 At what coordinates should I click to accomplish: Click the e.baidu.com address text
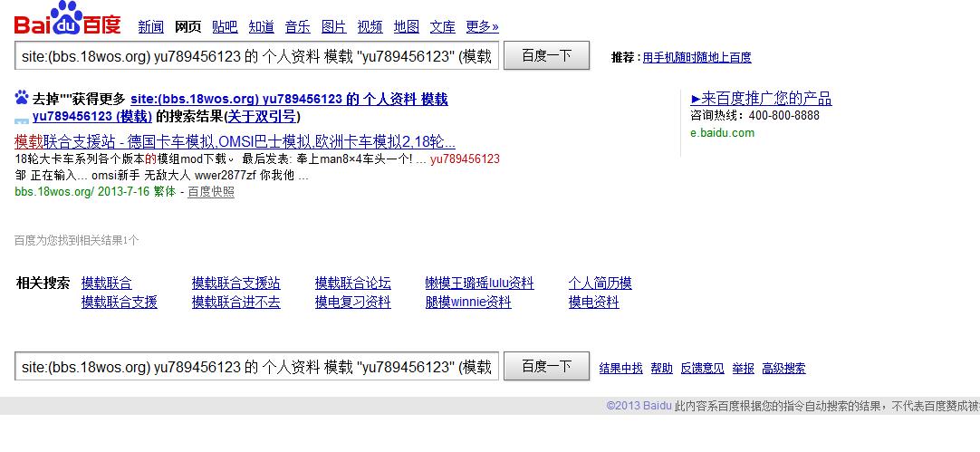(722, 132)
